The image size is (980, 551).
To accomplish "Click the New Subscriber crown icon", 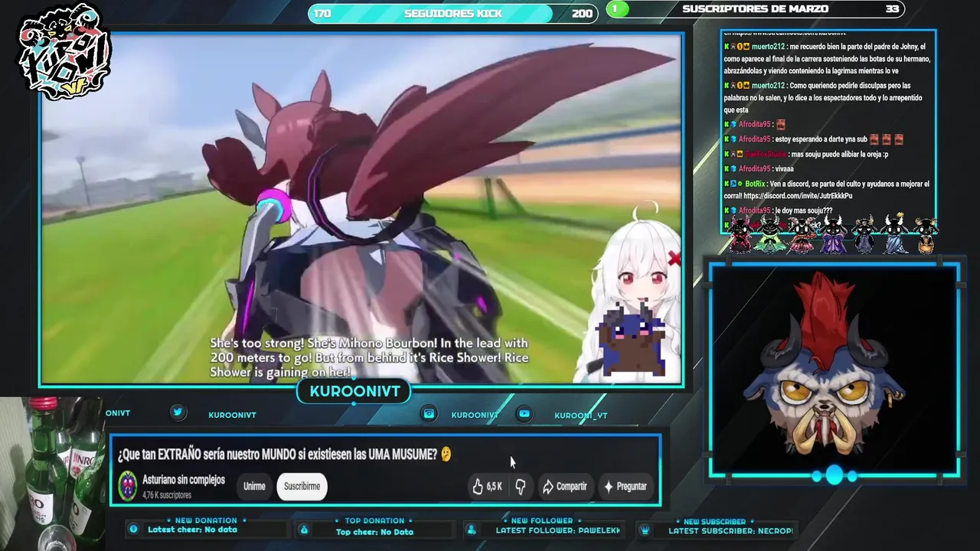I will (x=645, y=530).
